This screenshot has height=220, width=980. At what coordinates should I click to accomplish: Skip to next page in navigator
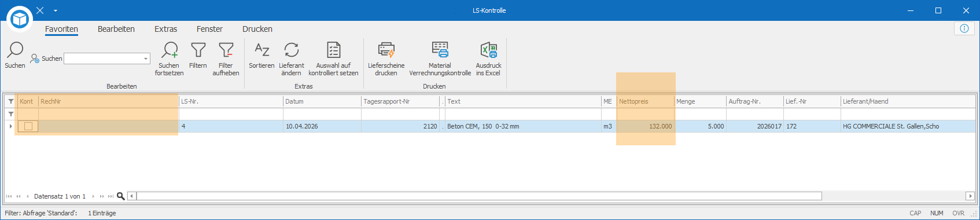pyautogui.click(x=102, y=196)
